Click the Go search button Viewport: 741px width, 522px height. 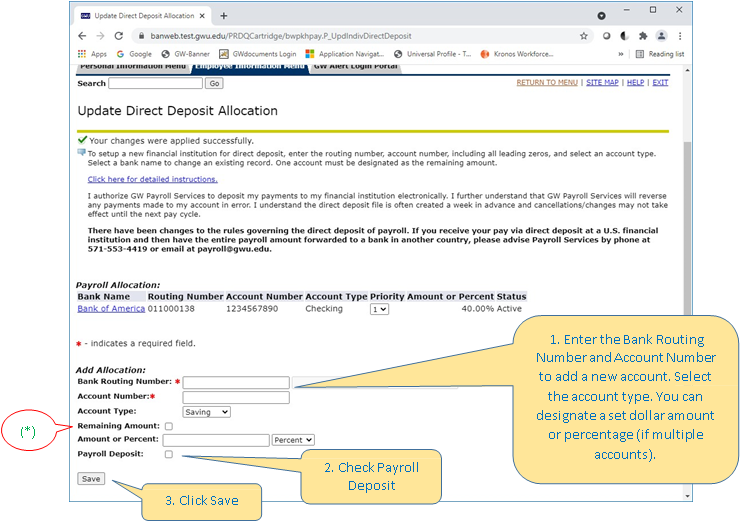(x=214, y=84)
